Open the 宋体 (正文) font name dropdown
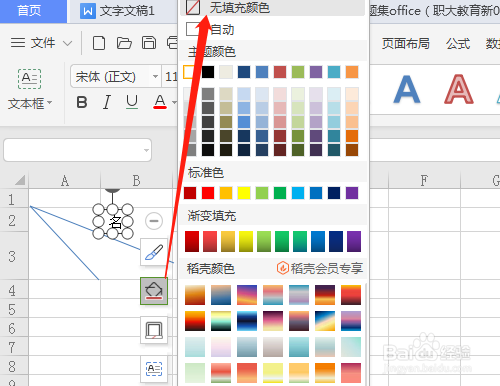This screenshot has width=500, height=386. point(155,77)
